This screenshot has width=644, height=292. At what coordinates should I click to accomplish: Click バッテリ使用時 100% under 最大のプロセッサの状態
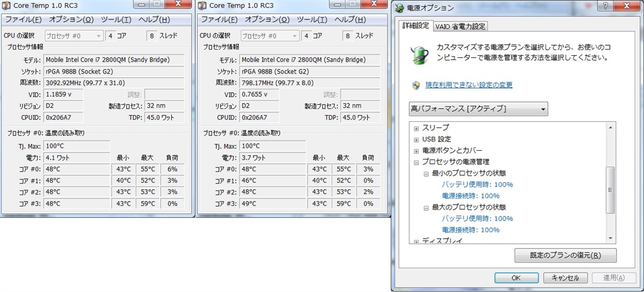pos(477,219)
